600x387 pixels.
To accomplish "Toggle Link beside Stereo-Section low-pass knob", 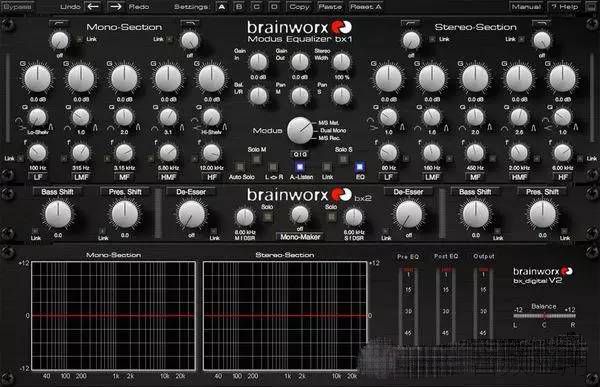I will (522, 39).
